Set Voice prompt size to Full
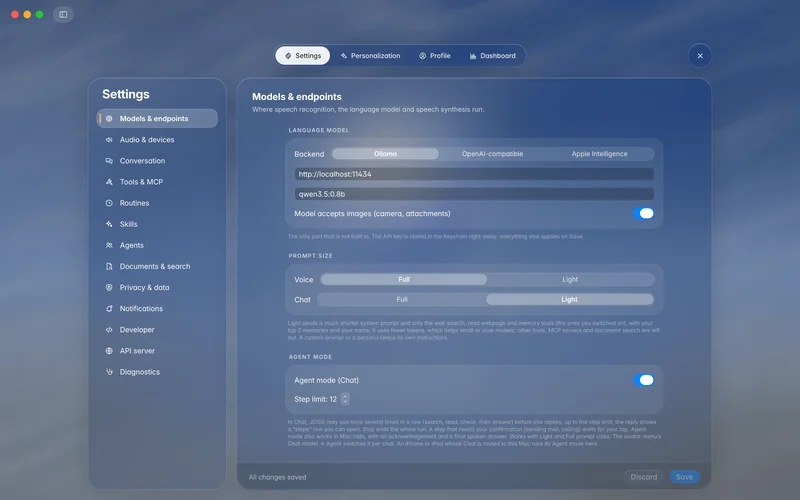Image resolution: width=800 pixels, height=500 pixels. [x=404, y=280]
